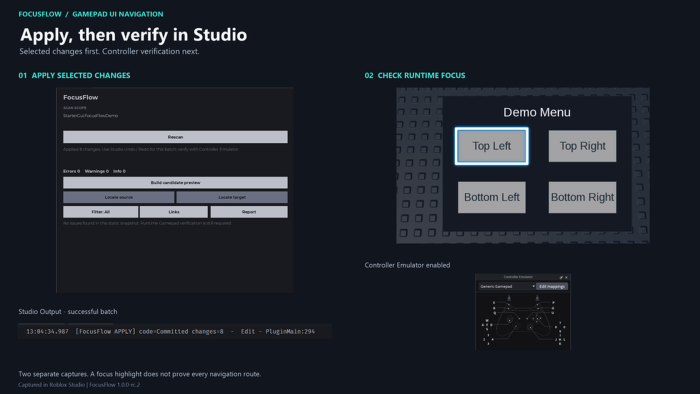Click the Demo Menu title text
Viewport: 700px width, 394px height.
tap(537, 112)
